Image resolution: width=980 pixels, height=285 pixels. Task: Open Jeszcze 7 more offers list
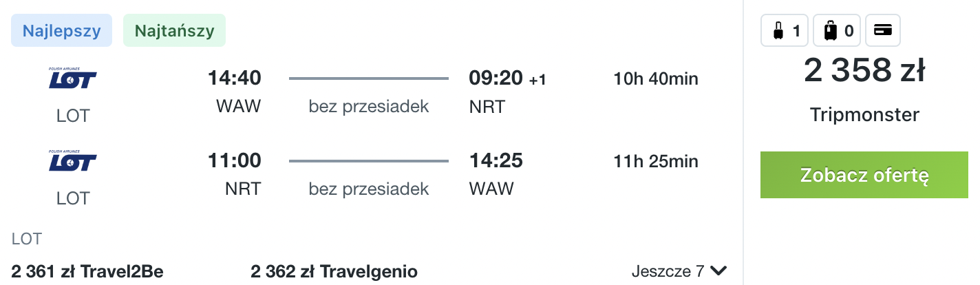click(679, 271)
